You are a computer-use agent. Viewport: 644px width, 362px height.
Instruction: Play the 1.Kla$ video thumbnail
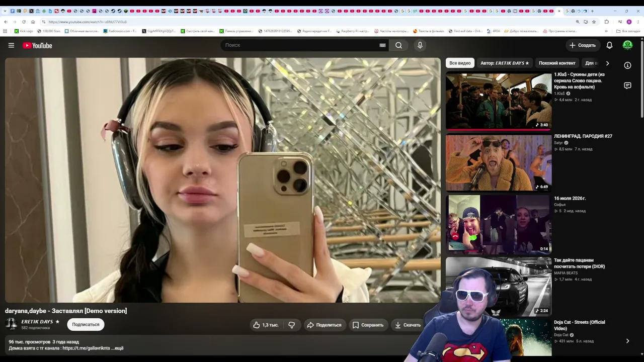click(499, 101)
